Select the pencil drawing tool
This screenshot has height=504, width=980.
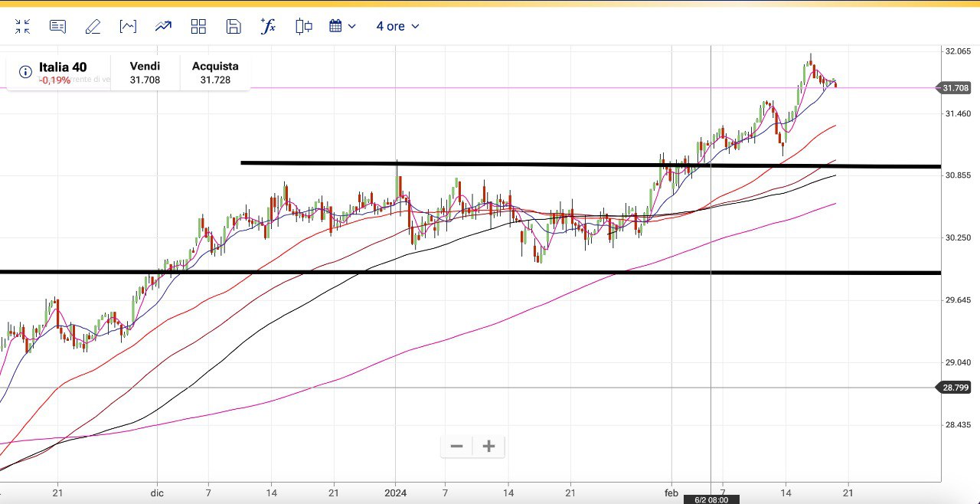coord(93,27)
